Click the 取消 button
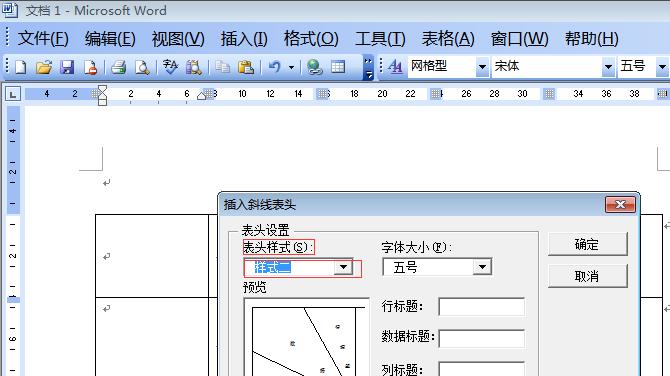The height and width of the screenshot is (376, 670). click(x=588, y=276)
